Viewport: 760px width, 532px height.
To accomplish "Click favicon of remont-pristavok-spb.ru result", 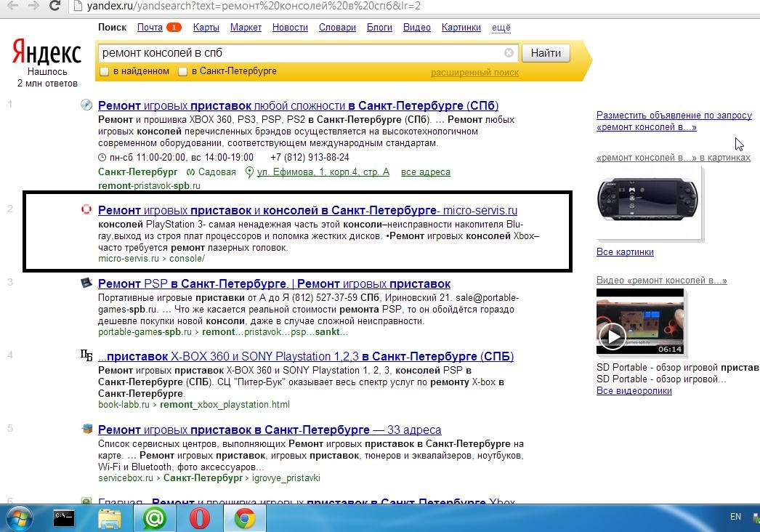I will 86,105.
